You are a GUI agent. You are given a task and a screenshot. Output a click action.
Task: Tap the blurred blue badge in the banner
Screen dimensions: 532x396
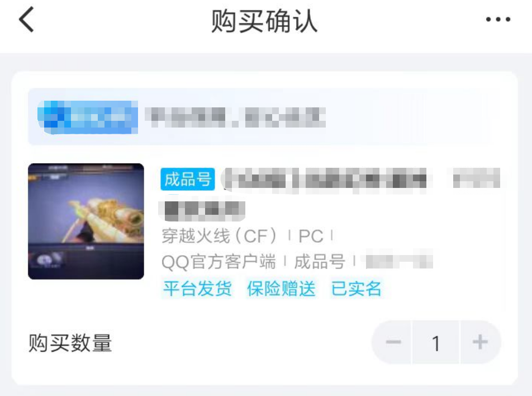[88, 117]
